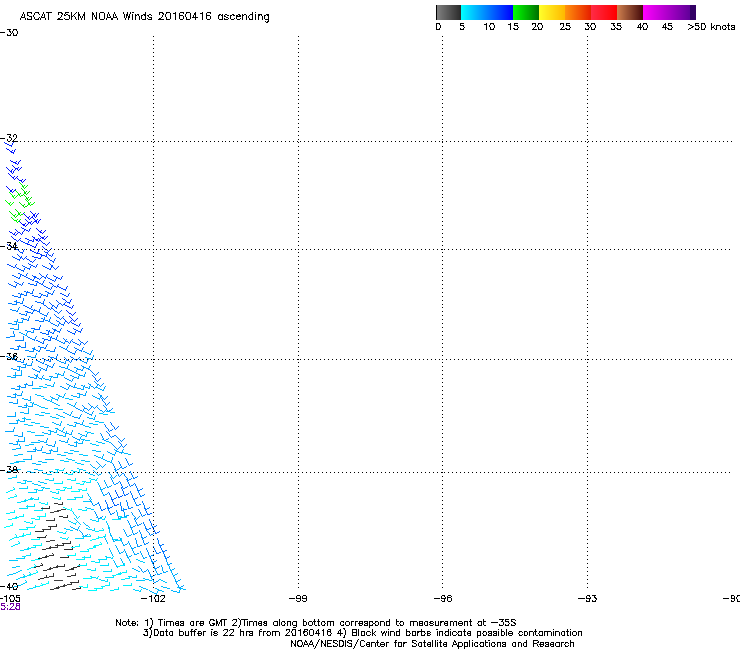Click the red 30-35 knots color segment
This screenshot has height=650, width=740.
point(604,12)
